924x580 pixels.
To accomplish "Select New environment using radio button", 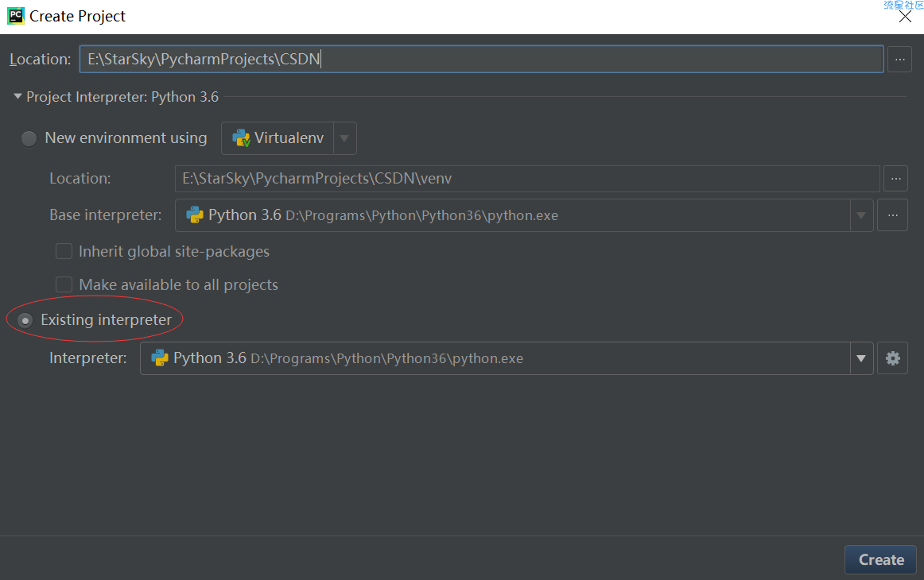I will (x=29, y=139).
